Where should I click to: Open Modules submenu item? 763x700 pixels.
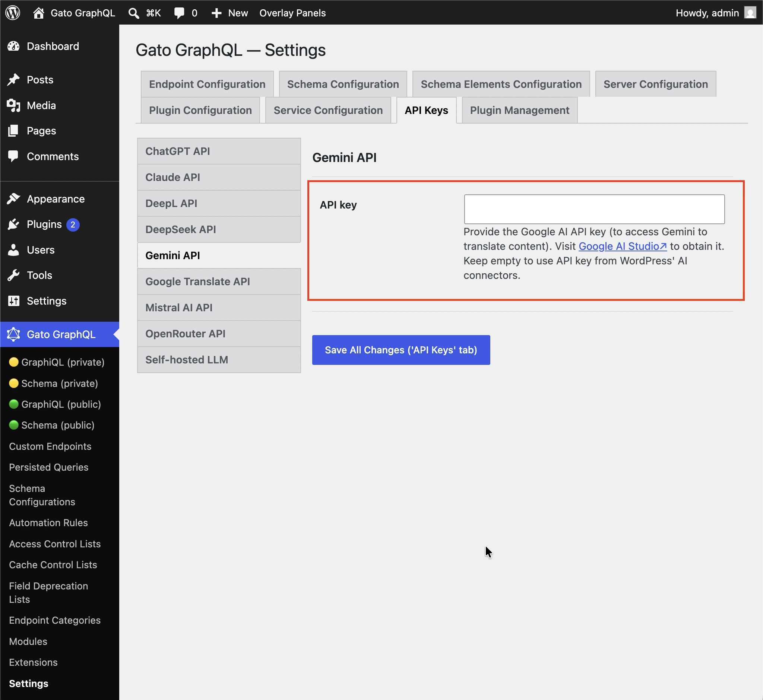click(28, 641)
